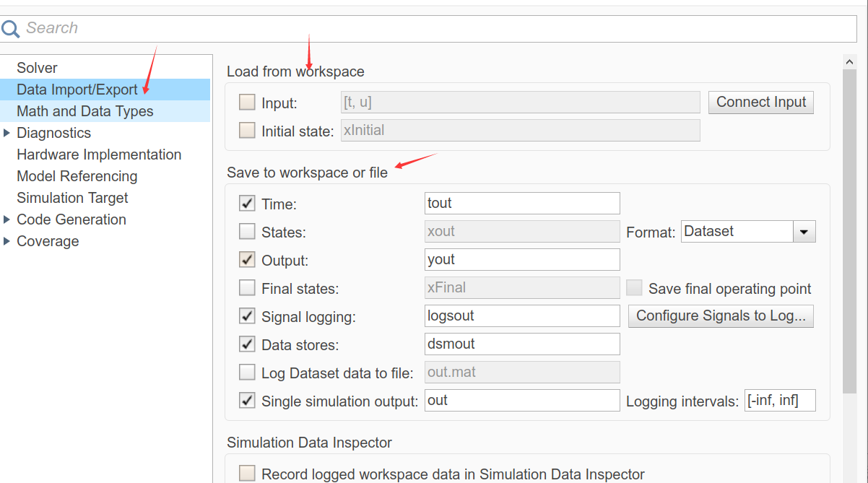Image resolution: width=868 pixels, height=483 pixels.
Task: Open the Format dropdown showing Dataset
Action: click(804, 231)
